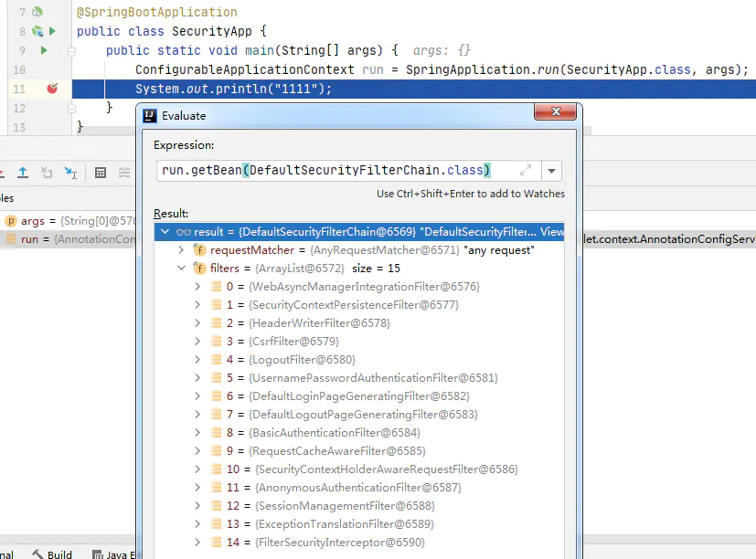Click the Spring bean gutter icon on line 7
The height and width of the screenshot is (559, 756).
[x=37, y=12]
